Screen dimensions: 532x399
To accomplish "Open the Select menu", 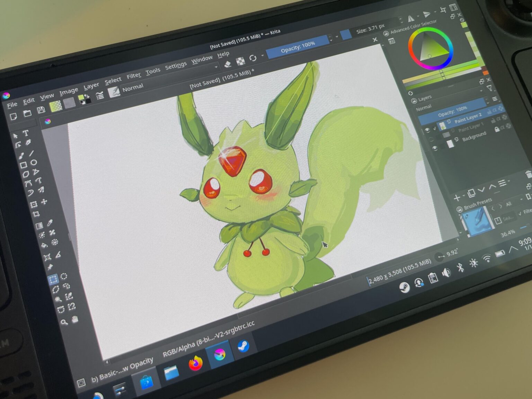I will coord(113,79).
